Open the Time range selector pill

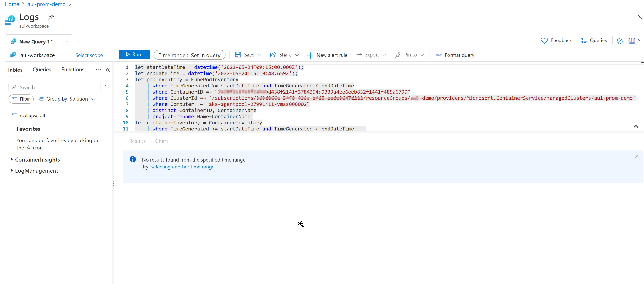(189, 55)
